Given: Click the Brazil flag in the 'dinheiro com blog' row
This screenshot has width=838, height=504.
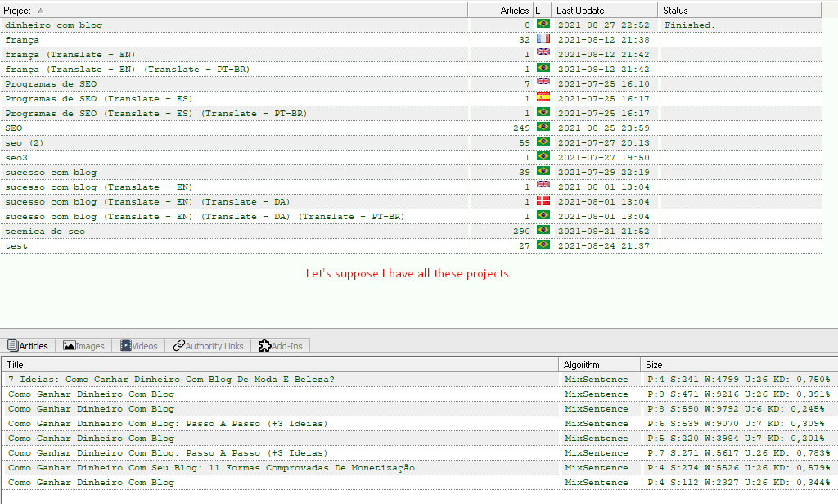Looking at the screenshot, I should (543, 24).
